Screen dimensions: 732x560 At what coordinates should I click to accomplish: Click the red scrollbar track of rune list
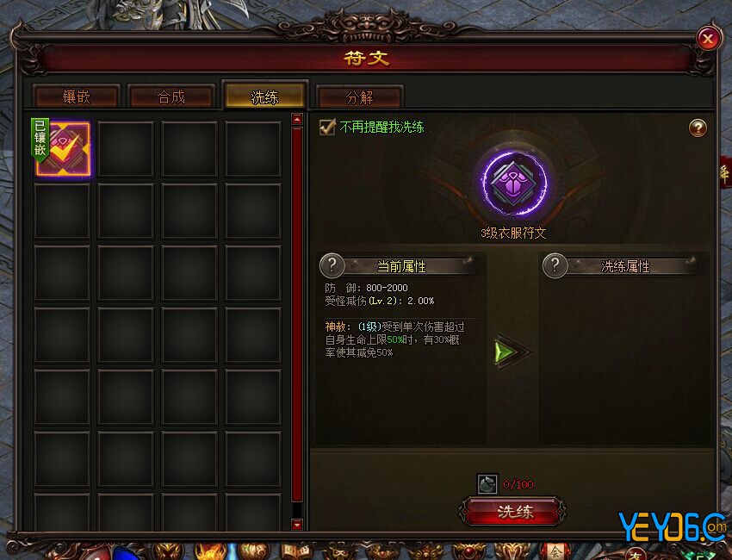[297, 314]
